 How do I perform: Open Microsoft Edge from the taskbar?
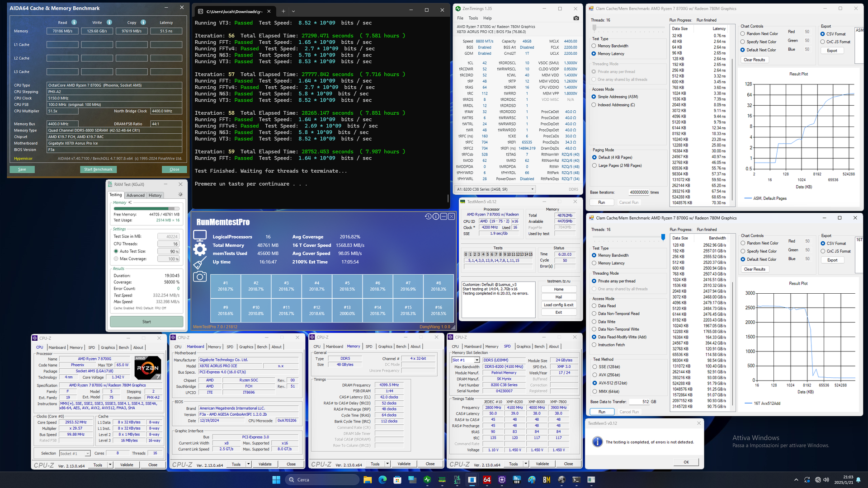tap(382, 480)
